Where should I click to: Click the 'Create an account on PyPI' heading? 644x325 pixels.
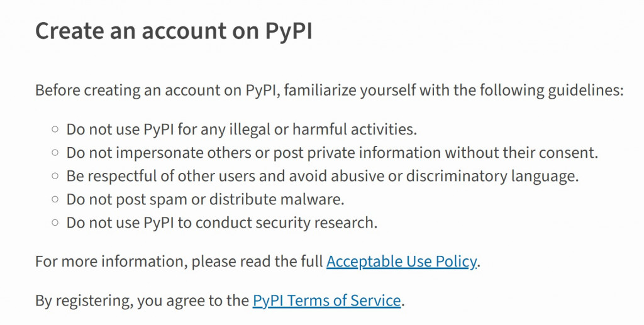click(174, 31)
